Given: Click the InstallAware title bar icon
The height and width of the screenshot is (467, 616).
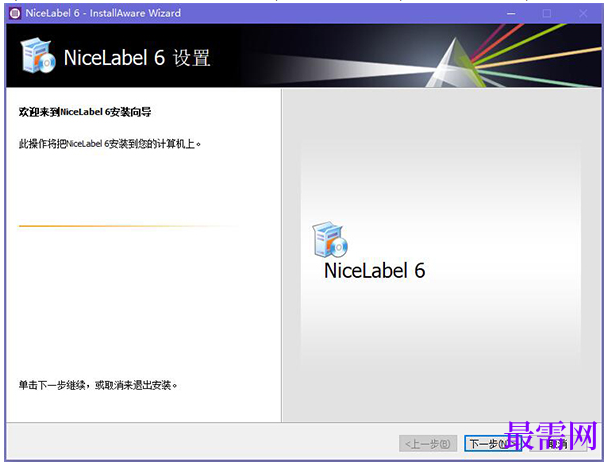Looking at the screenshot, I should (x=15, y=13).
